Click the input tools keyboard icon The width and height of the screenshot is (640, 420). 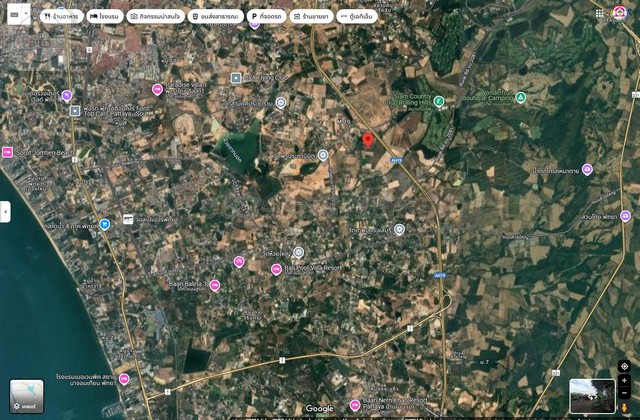[15, 14]
